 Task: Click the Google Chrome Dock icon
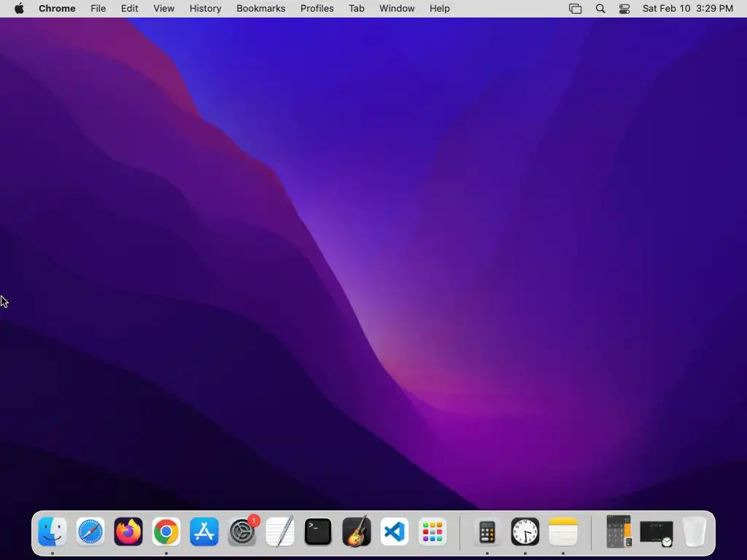click(x=166, y=532)
